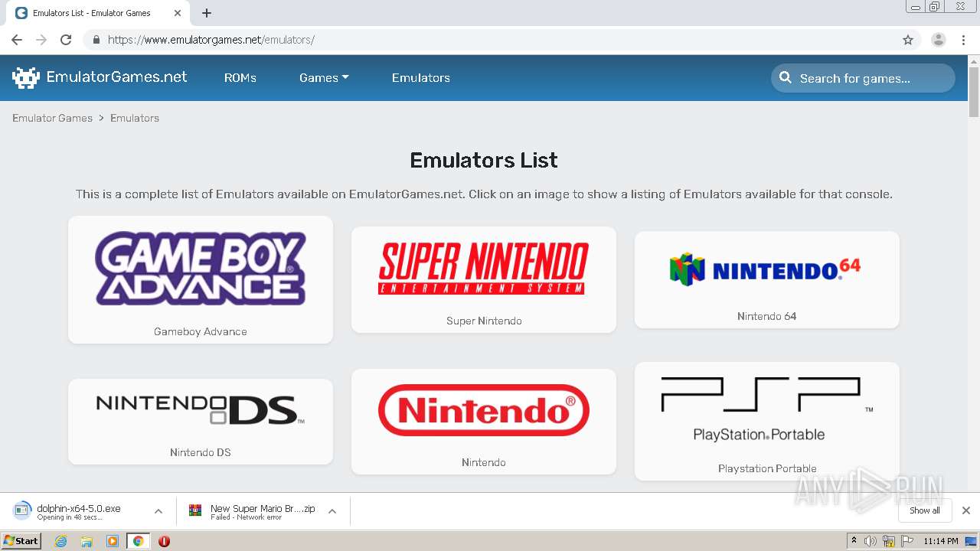Click the Show all downloads button
The height and width of the screenshot is (551, 980).
tap(925, 510)
